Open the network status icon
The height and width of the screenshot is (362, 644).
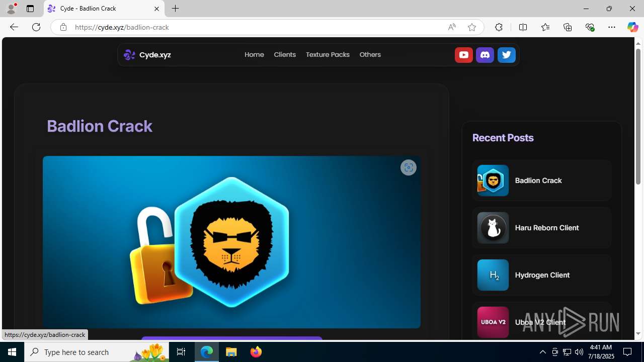pyautogui.click(x=567, y=352)
